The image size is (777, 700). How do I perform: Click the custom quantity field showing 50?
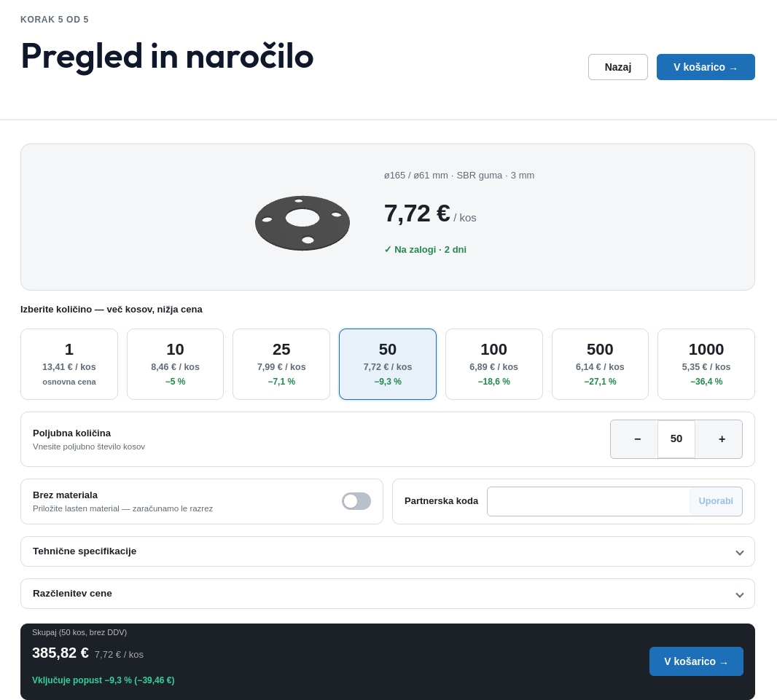[x=676, y=439]
